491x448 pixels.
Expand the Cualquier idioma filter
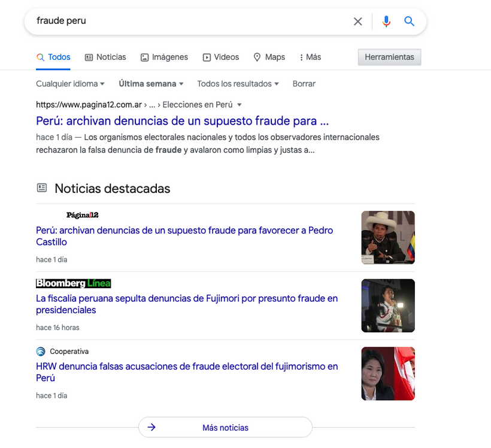[x=70, y=84]
